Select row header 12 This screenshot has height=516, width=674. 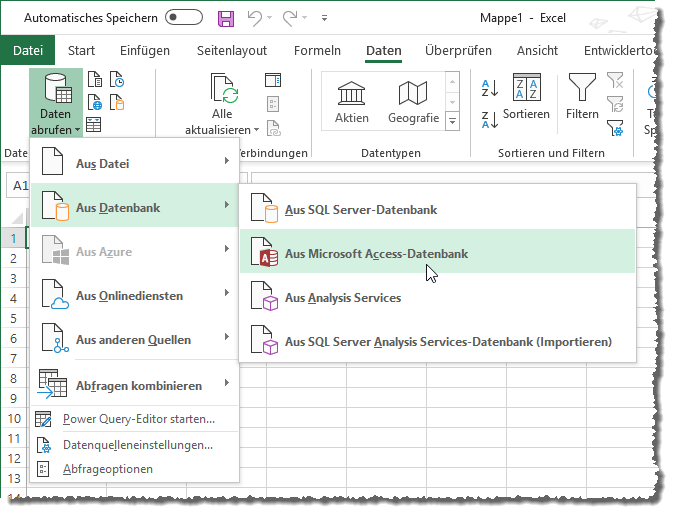[13, 458]
